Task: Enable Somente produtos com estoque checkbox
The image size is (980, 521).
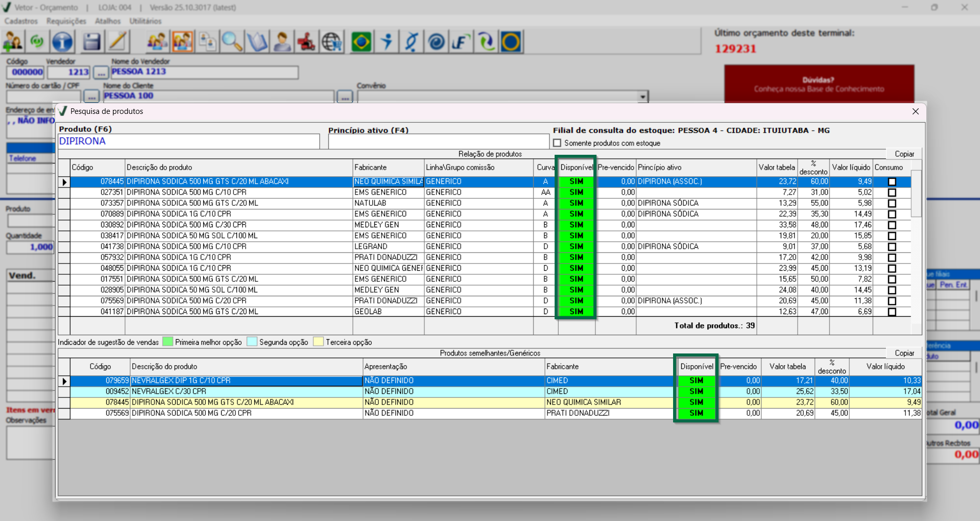Action: [557, 143]
